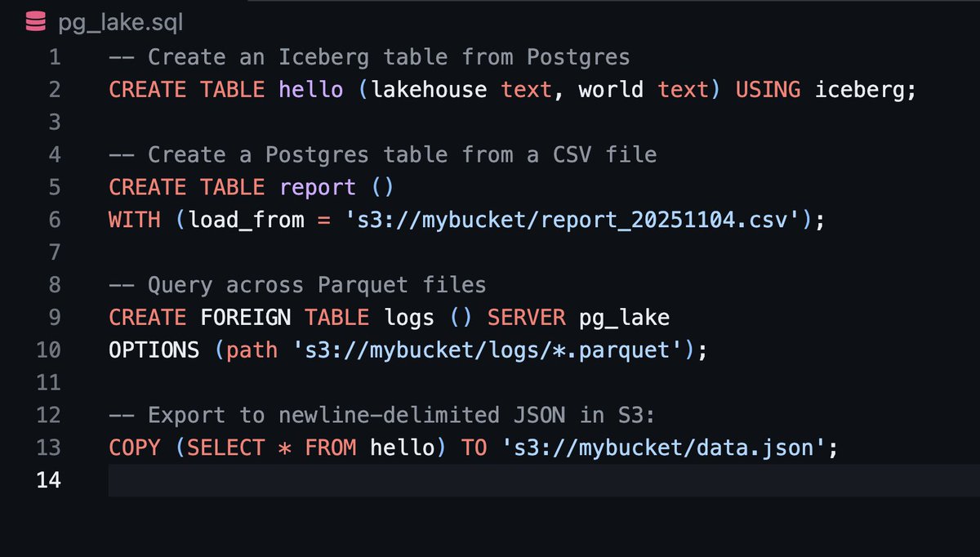Click 'load_from' on line 6
The image size is (980, 557).
pyautogui.click(x=247, y=221)
